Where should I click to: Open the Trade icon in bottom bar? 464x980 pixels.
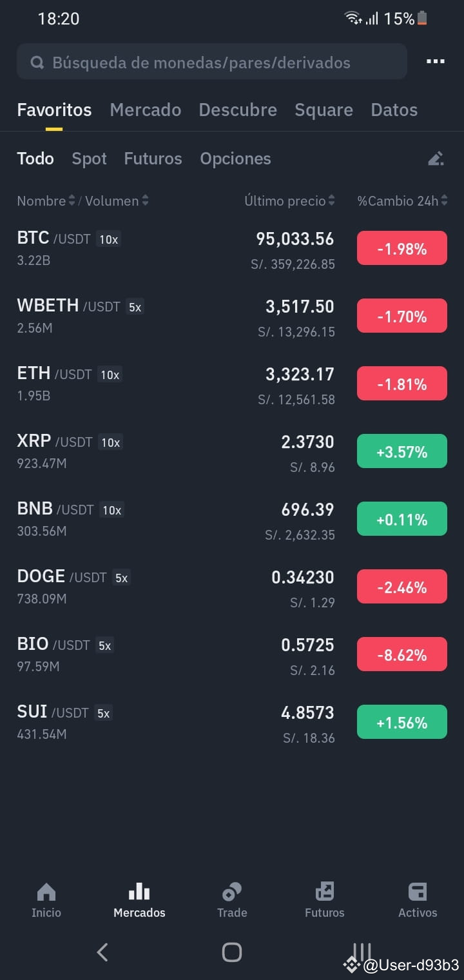click(232, 892)
